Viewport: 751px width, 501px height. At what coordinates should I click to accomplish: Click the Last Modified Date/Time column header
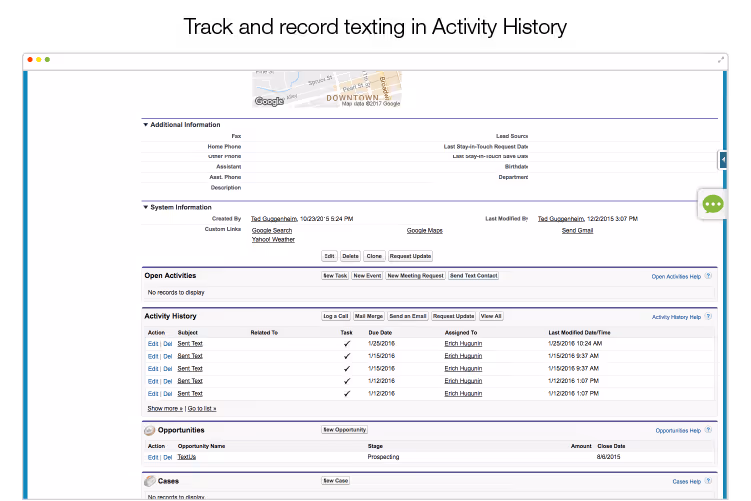580,332
